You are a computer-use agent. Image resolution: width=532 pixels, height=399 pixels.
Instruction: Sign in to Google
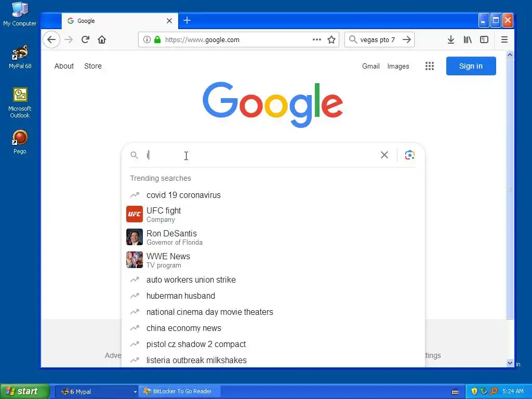pyautogui.click(x=471, y=66)
